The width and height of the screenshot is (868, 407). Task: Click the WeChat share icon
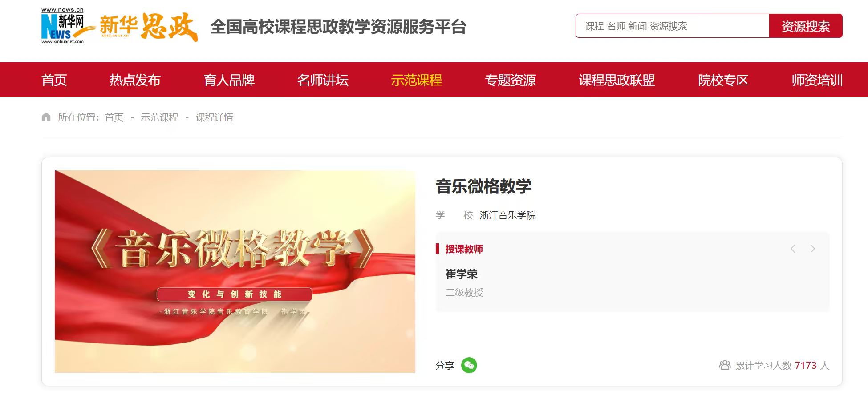pyautogui.click(x=469, y=365)
